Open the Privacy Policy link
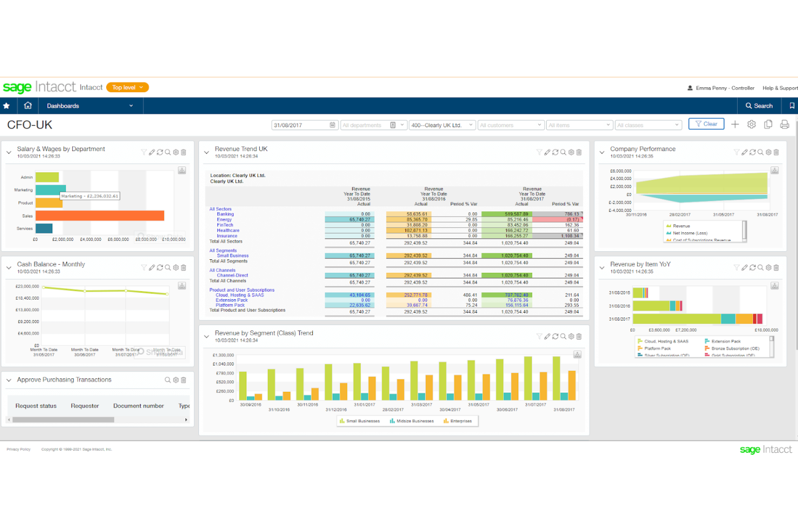This screenshot has height=532, width=798. click(x=18, y=449)
